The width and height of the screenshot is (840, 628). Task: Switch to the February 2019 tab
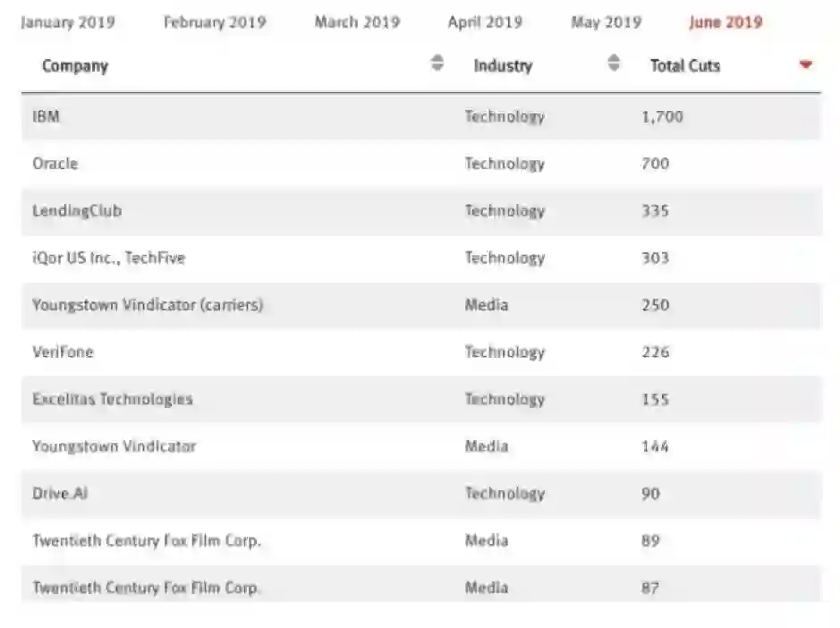(x=215, y=22)
